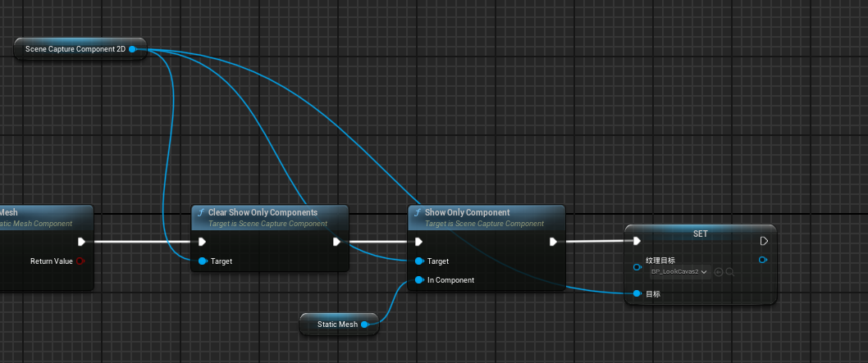Screen dimensions: 868x363
Task: Click the red Return Value output pin
Action: [80, 261]
